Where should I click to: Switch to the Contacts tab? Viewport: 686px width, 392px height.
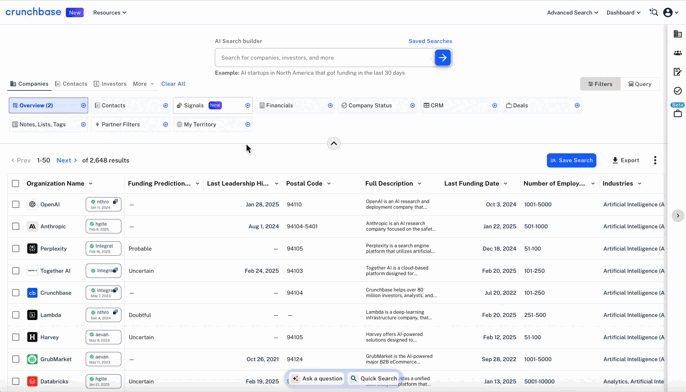click(71, 84)
